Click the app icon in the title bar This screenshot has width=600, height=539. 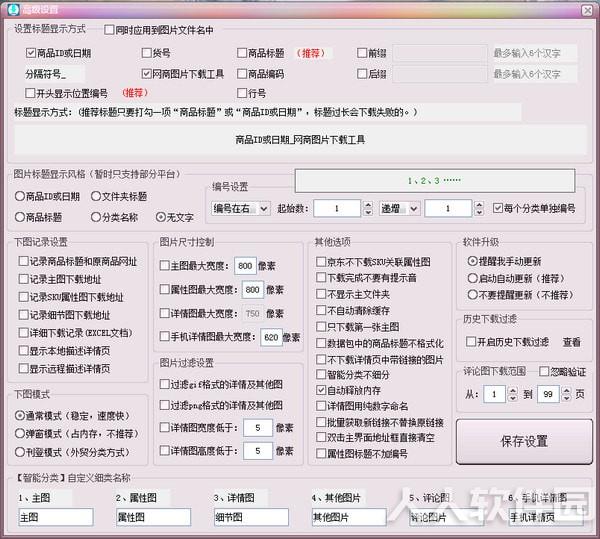(x=14, y=9)
